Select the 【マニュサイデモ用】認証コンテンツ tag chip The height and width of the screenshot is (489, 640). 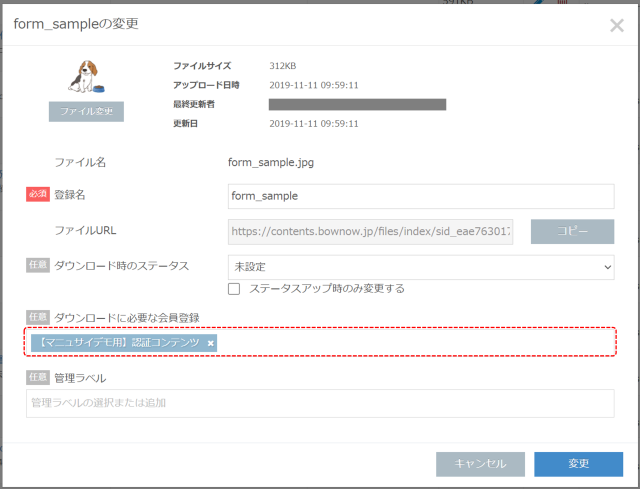(x=118, y=343)
